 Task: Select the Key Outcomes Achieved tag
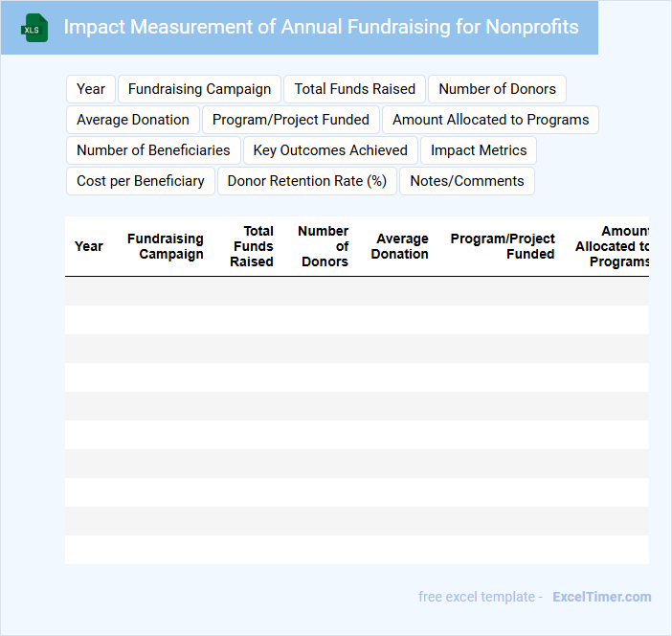coord(330,150)
